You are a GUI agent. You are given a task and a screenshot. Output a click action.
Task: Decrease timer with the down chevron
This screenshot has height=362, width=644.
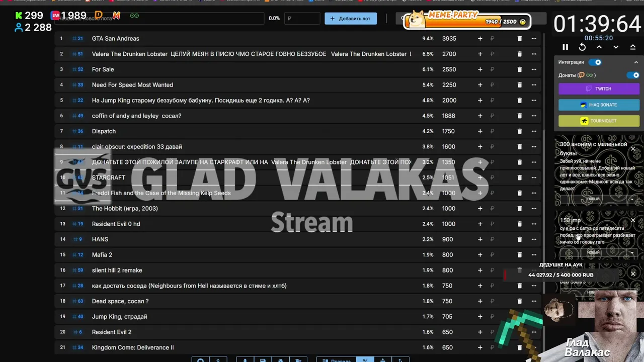[x=616, y=47]
